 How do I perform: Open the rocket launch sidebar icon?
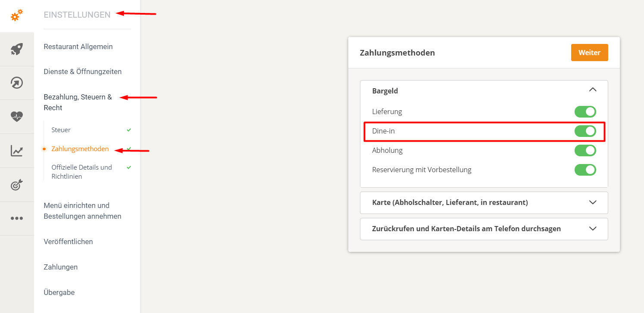pos(17,49)
